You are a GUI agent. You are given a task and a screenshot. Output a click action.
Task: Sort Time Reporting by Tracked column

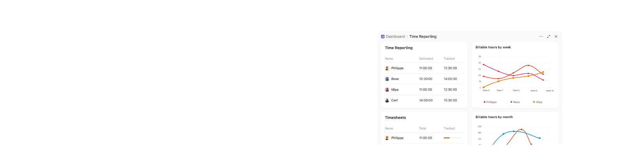(449, 59)
